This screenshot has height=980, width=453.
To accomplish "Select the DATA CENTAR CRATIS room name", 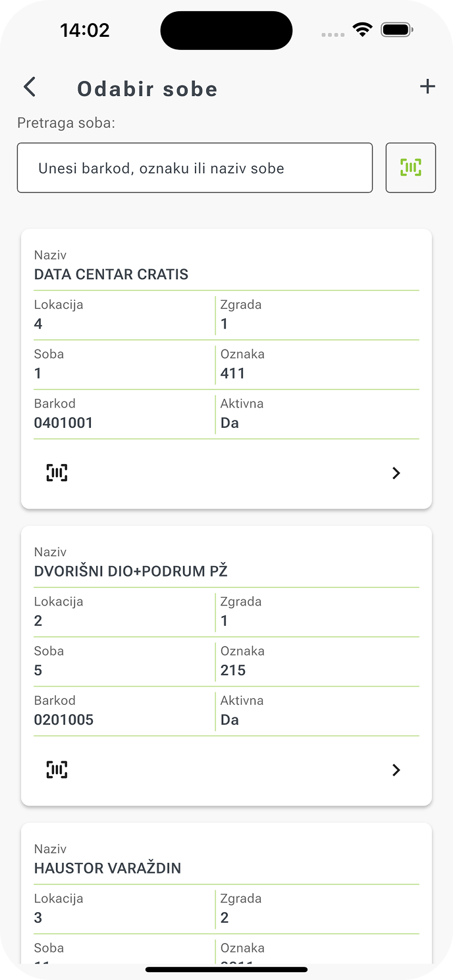I will (x=111, y=274).
